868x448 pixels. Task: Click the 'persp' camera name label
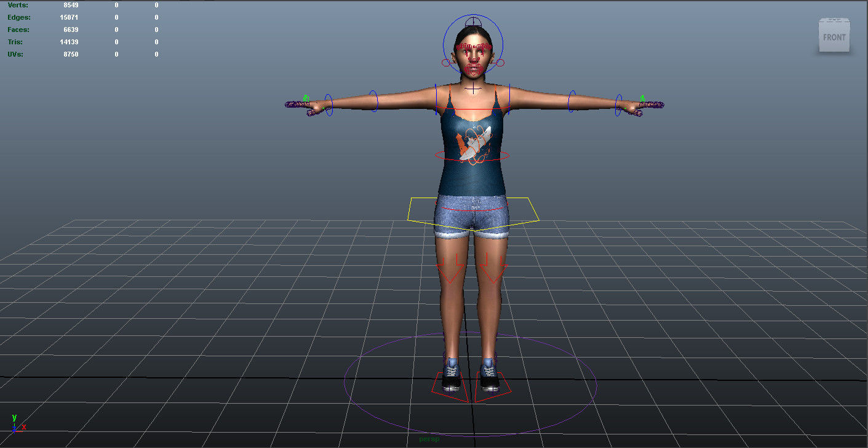[x=430, y=439]
